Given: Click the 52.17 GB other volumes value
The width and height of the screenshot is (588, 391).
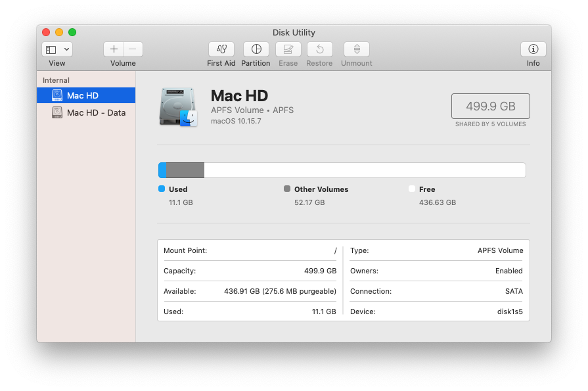Looking at the screenshot, I should click(x=309, y=202).
